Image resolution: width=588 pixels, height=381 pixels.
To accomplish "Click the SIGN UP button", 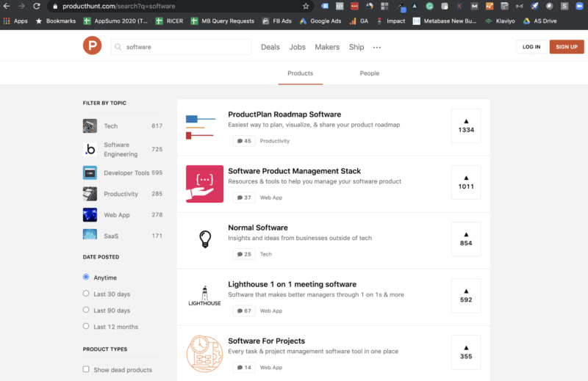I will pos(567,47).
